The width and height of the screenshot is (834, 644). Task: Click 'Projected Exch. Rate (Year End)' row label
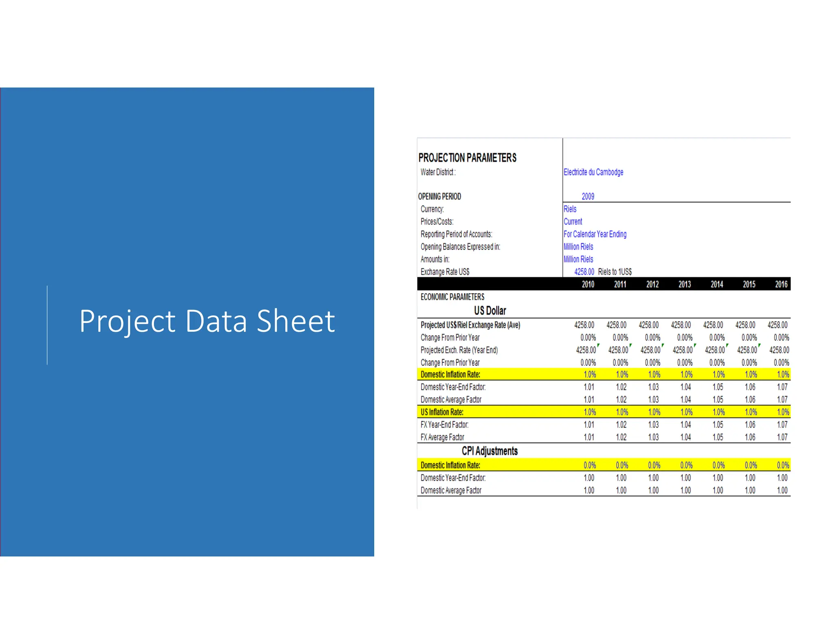point(459,350)
